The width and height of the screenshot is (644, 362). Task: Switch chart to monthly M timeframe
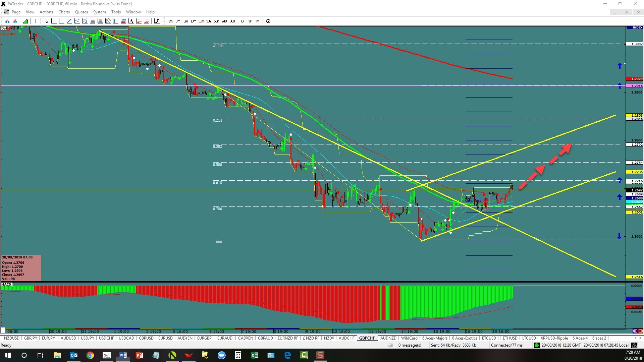point(258,21)
